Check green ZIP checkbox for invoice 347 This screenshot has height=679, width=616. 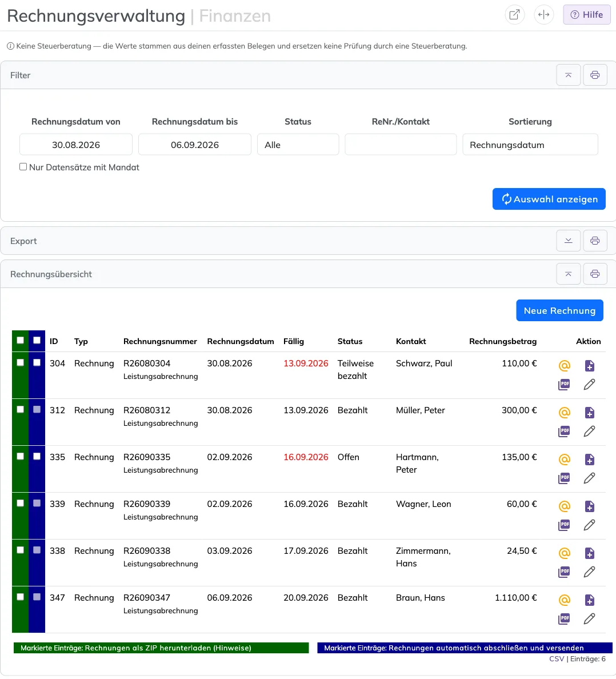pos(21,597)
